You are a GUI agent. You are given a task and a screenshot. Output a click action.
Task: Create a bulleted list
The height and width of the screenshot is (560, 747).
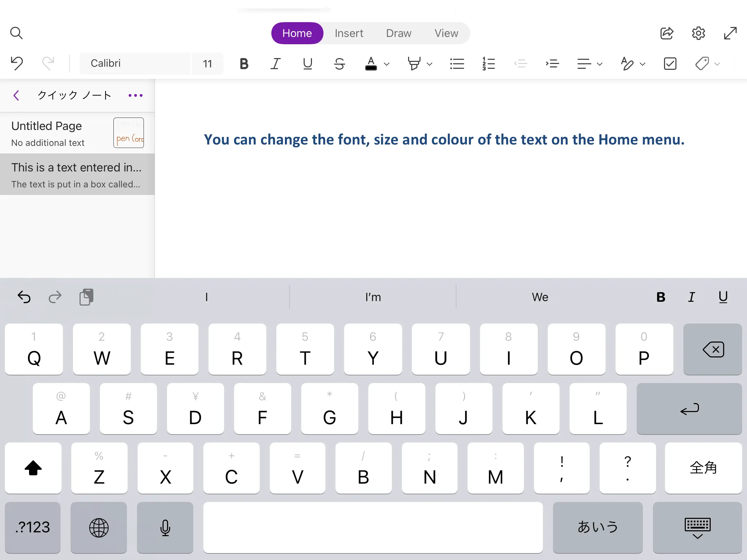pos(457,64)
